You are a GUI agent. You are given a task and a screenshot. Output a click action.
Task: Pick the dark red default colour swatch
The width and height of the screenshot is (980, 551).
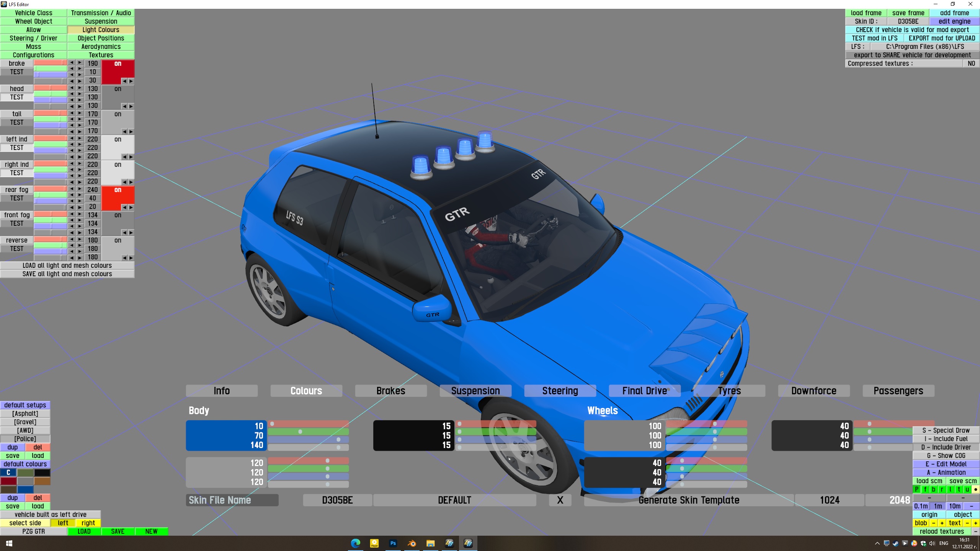[8, 481]
